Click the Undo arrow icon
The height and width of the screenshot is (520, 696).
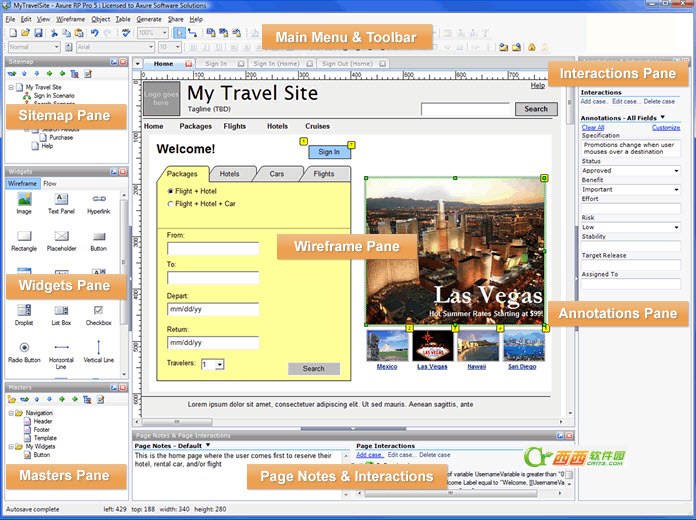(x=94, y=33)
